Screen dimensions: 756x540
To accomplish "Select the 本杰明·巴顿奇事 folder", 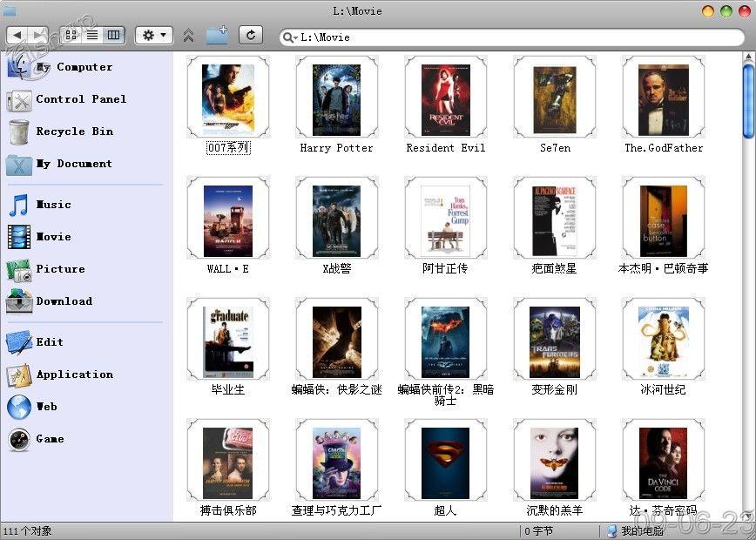I will point(664,218).
